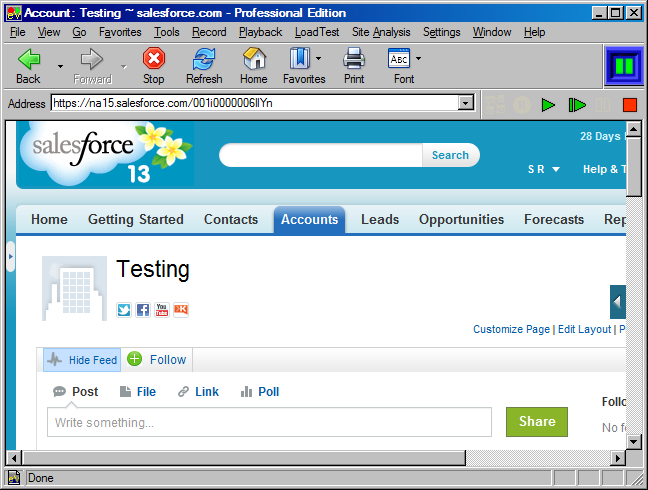Go to the Home toolbar icon

(x=254, y=58)
